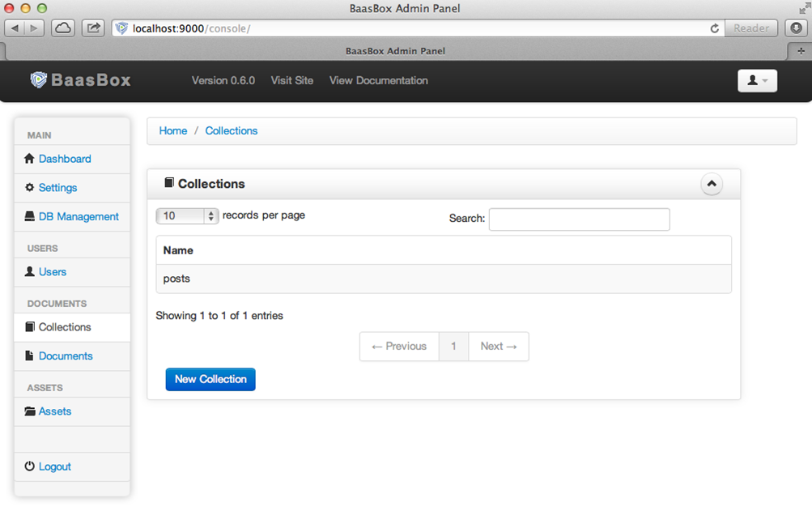Click the Version 0.6.0 header item
This screenshot has width=812, height=528.
(x=223, y=80)
